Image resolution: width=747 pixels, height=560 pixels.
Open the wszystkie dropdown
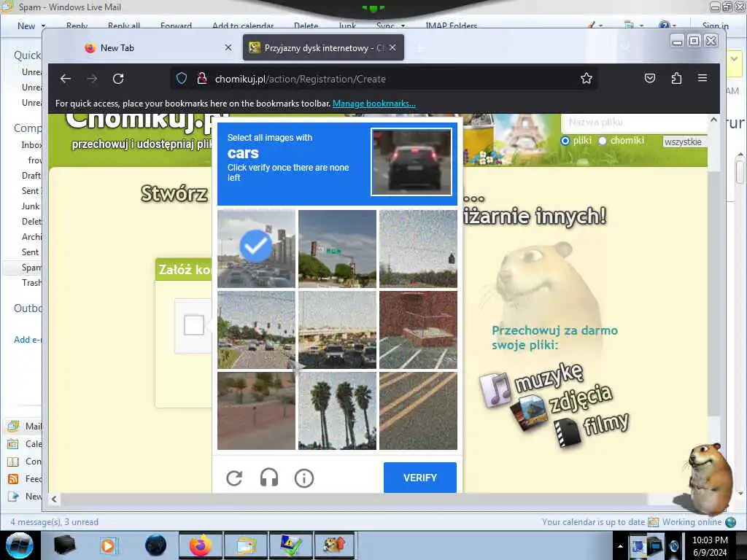click(x=684, y=141)
